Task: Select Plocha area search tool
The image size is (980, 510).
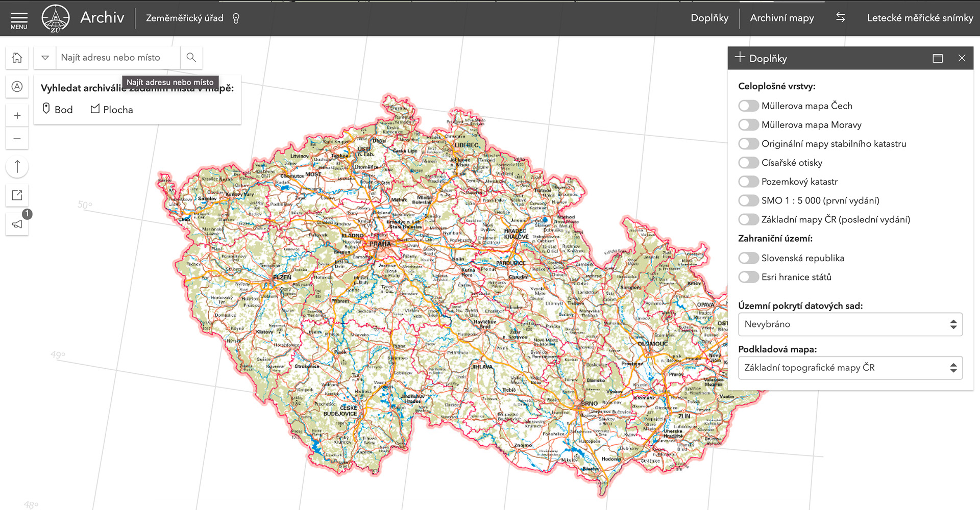Action: click(x=112, y=109)
